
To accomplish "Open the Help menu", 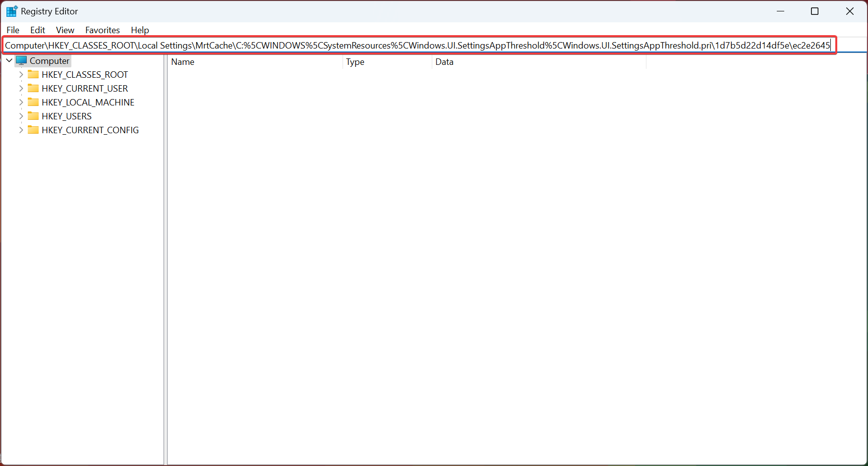I will 140,30.
